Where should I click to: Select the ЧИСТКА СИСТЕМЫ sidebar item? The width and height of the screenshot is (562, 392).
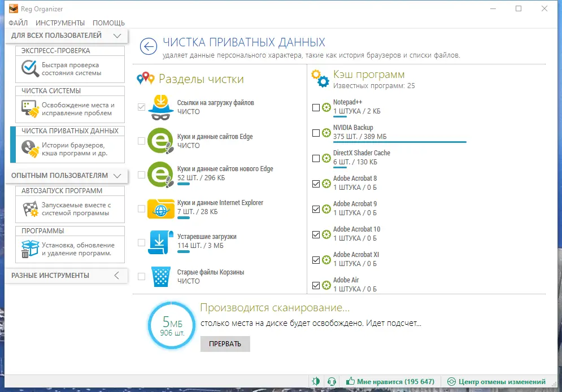point(70,104)
